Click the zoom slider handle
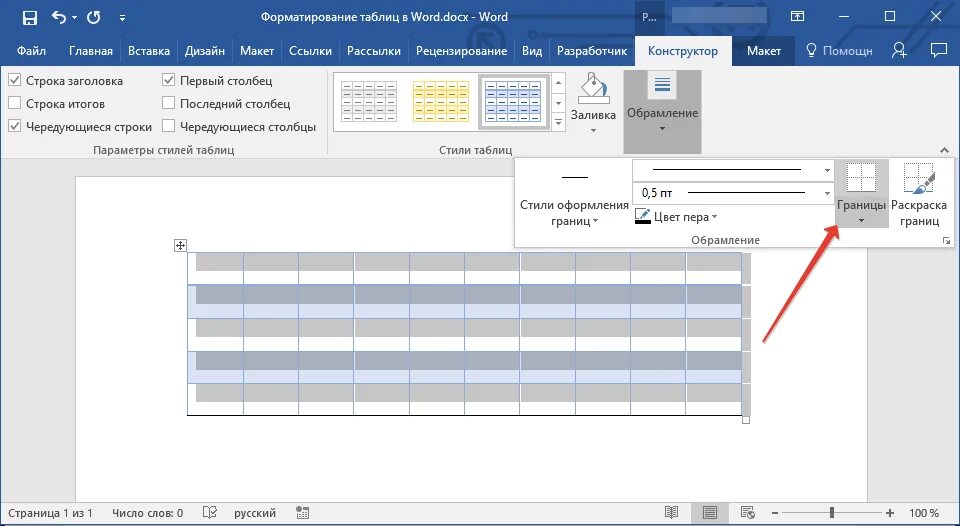Screen dimensions: 960x526 tap(831, 513)
